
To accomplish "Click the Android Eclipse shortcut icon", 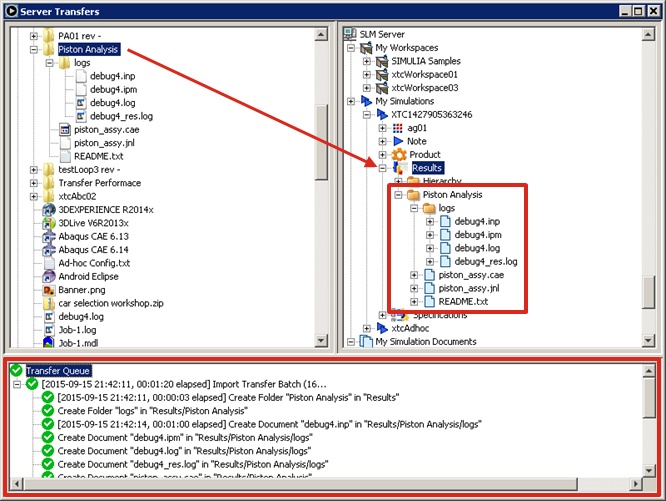I will click(49, 276).
